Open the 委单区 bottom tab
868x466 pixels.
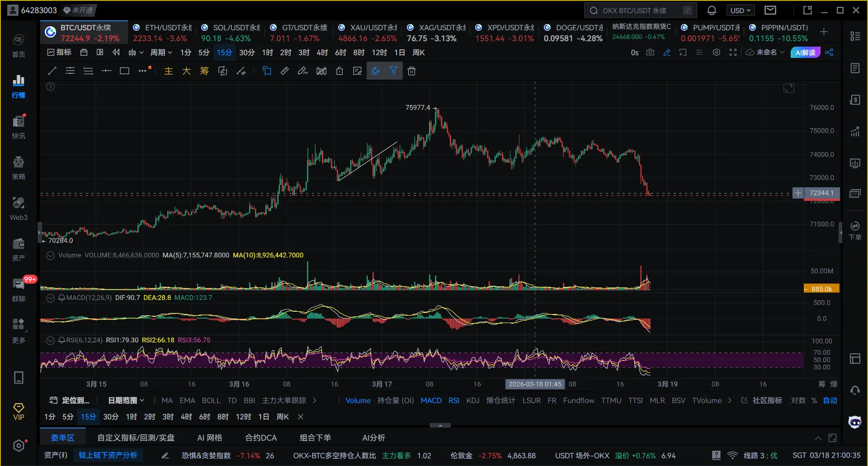coord(62,437)
